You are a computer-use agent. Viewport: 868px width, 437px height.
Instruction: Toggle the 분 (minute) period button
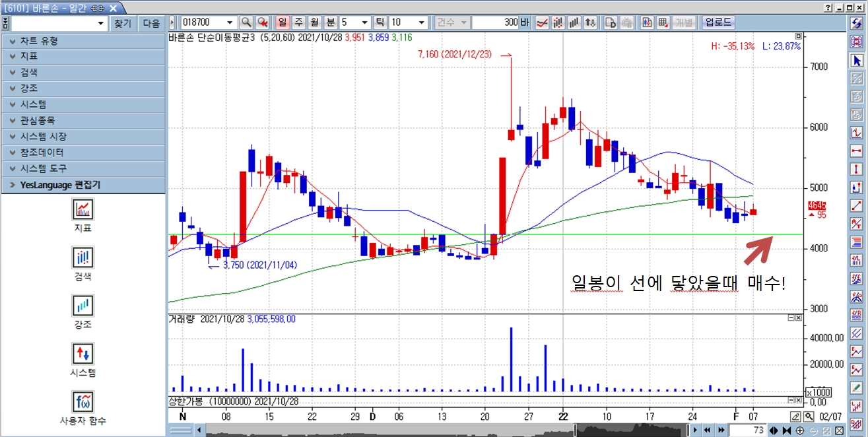[x=330, y=22]
